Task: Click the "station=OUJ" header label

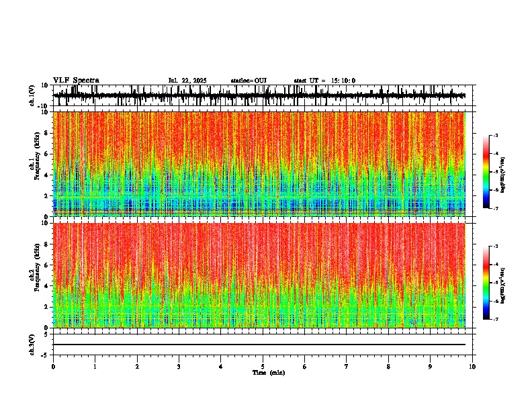Action: pos(249,81)
